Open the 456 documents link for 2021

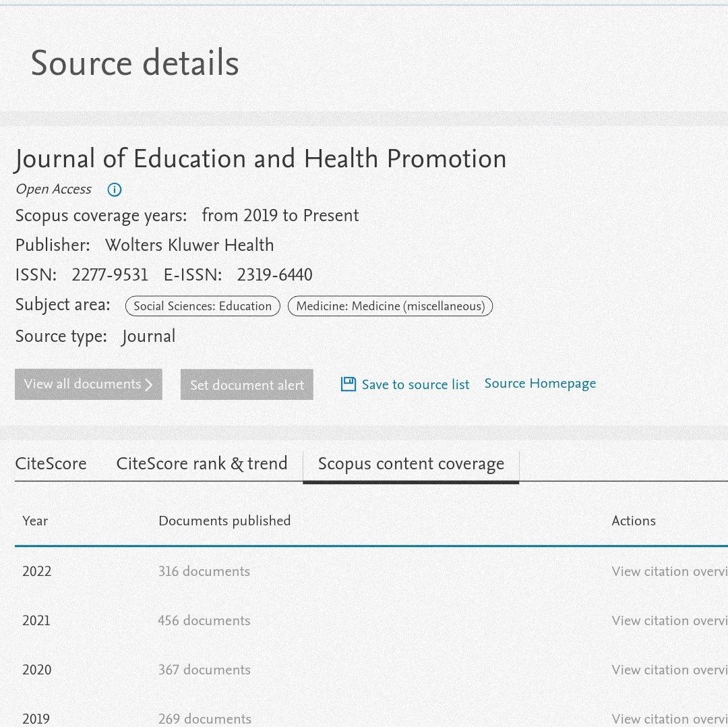(204, 620)
